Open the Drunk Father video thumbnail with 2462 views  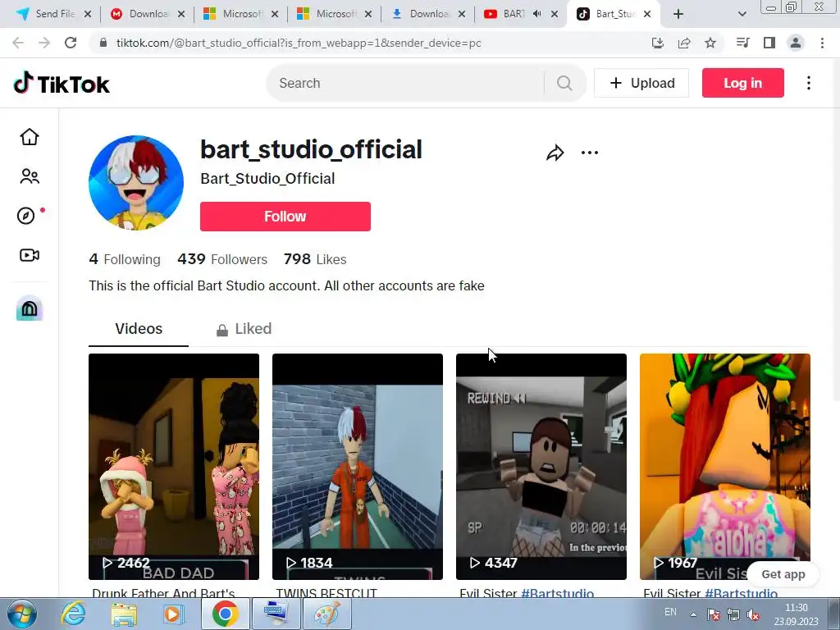(174, 467)
